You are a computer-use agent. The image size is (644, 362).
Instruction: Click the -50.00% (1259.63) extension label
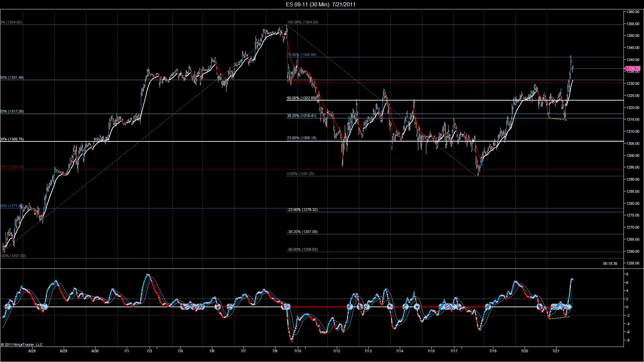click(x=302, y=249)
